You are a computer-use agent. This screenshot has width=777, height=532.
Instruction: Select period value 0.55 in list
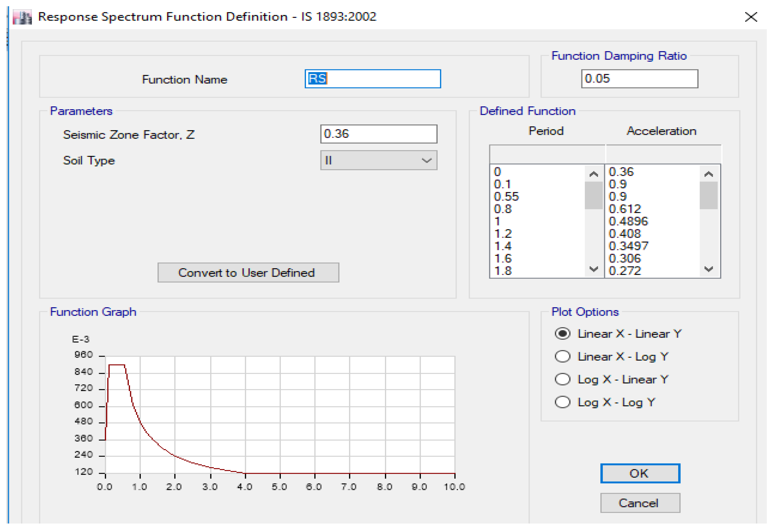tap(506, 196)
